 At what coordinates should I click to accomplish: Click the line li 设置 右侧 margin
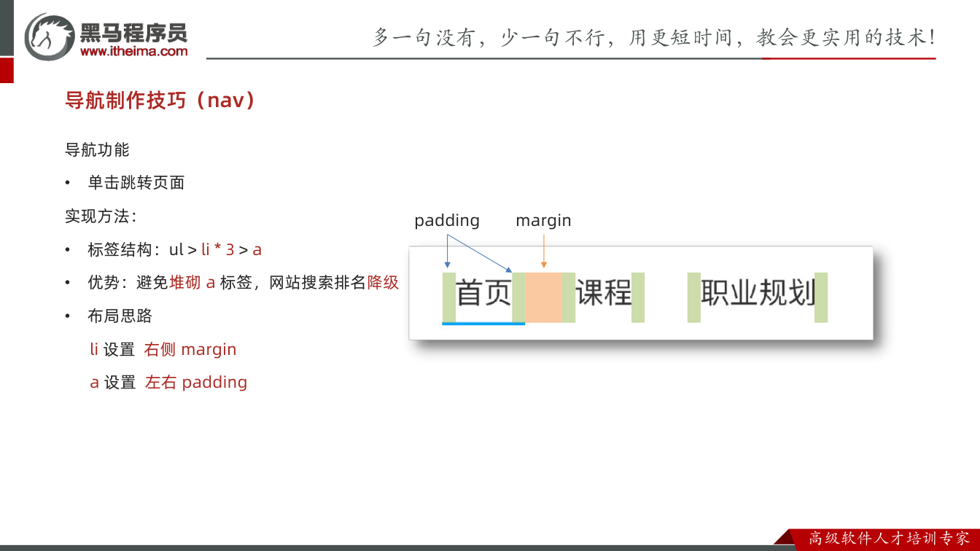click(163, 350)
